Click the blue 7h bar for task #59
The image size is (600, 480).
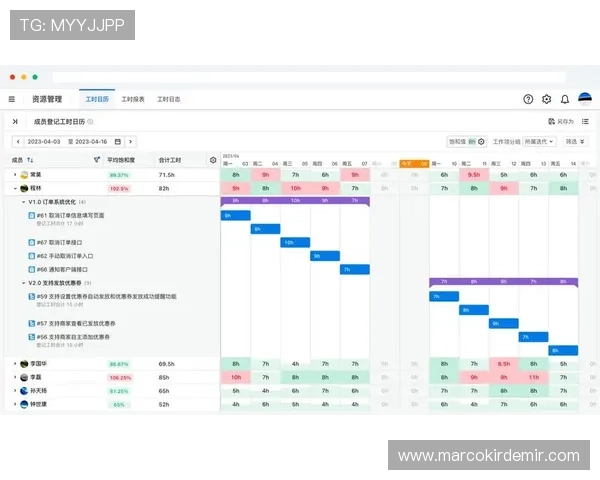click(444, 296)
